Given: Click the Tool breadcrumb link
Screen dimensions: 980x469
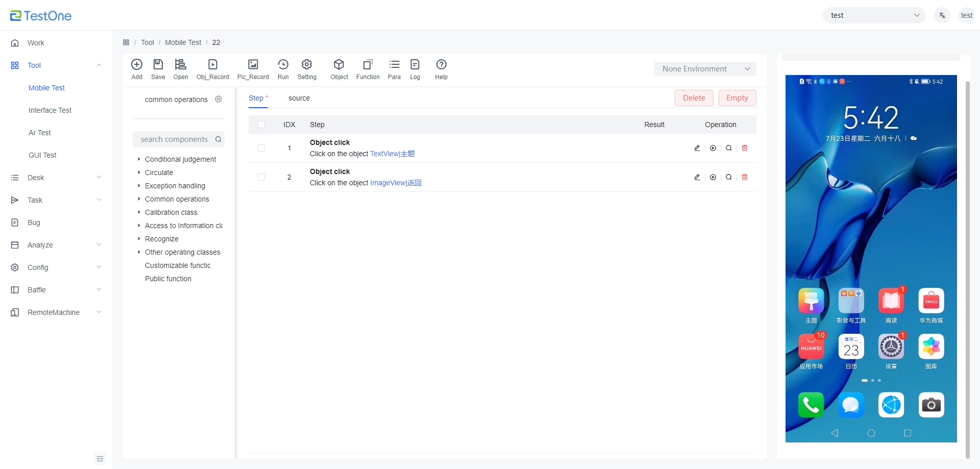Looking at the screenshot, I should pyautogui.click(x=148, y=42).
